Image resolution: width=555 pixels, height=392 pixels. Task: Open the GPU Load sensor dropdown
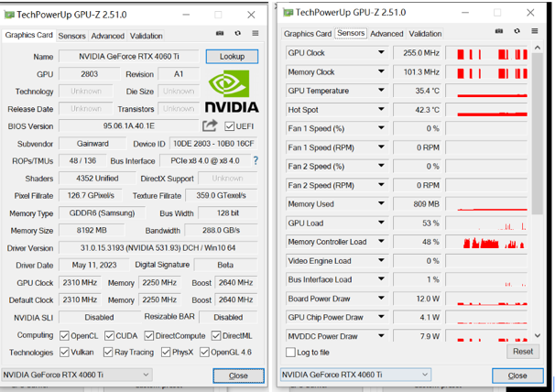pyautogui.click(x=381, y=223)
